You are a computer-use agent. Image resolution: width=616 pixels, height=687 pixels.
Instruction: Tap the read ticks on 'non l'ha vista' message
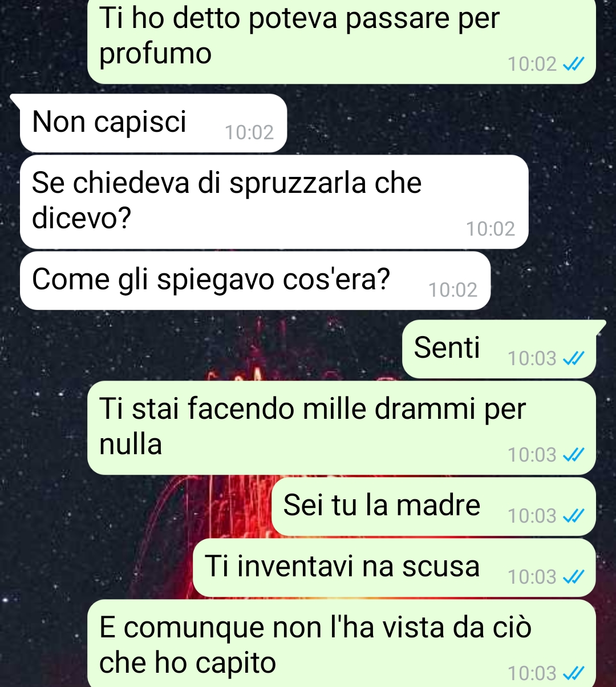[x=573, y=674]
